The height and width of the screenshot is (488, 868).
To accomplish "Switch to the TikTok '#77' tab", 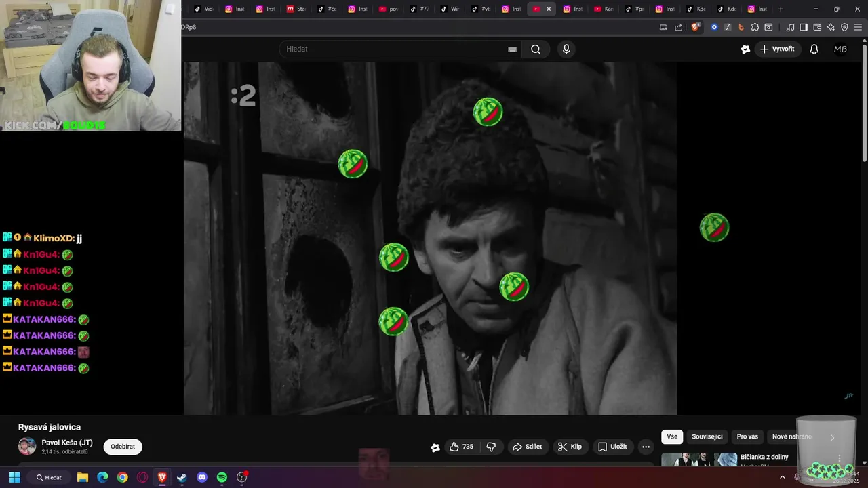I will pos(419,9).
